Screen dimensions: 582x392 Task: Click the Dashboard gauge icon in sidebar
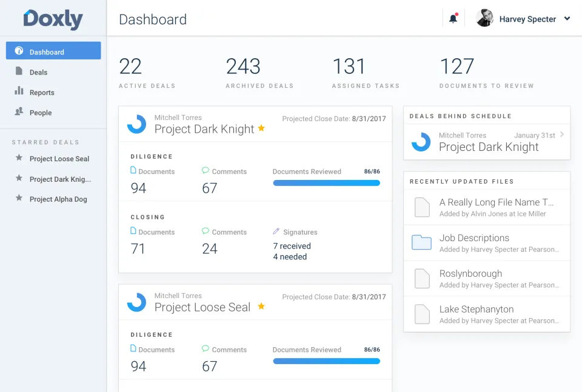(x=19, y=50)
